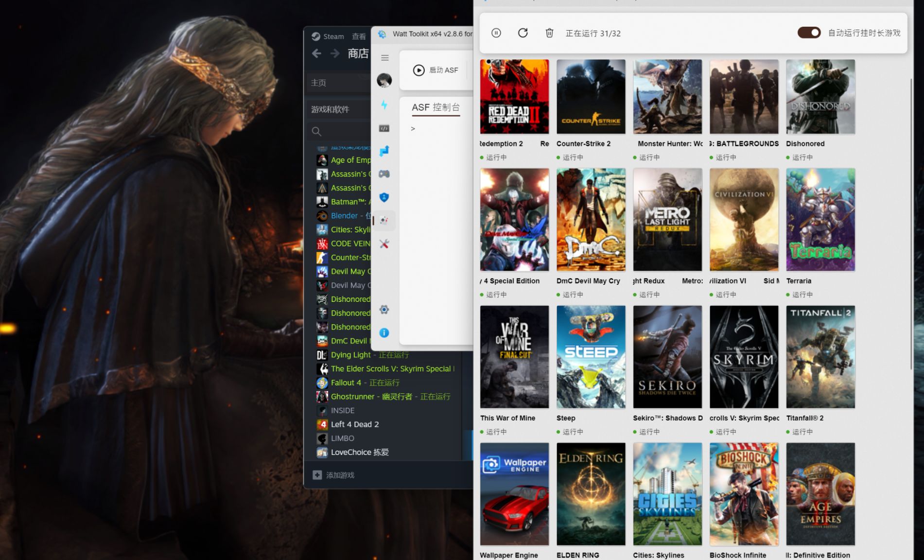Select The Elder Scrolls V in Steam list
Viewport: 924px width, 560px height.
(386, 369)
